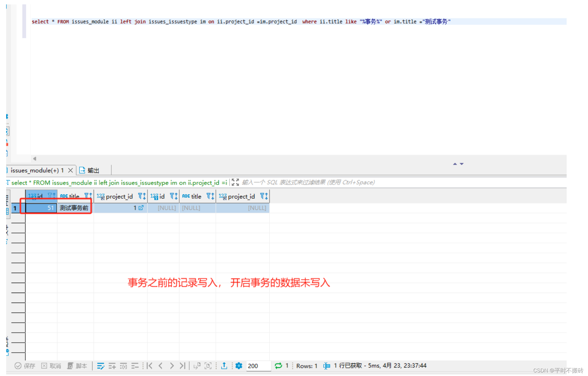
Task: Click the edit cell value icon
Action: [x=101, y=366]
